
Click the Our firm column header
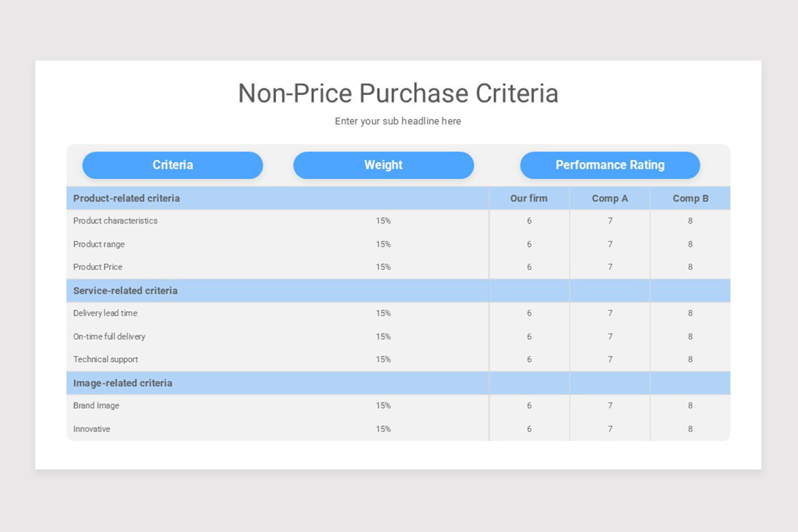click(x=529, y=198)
